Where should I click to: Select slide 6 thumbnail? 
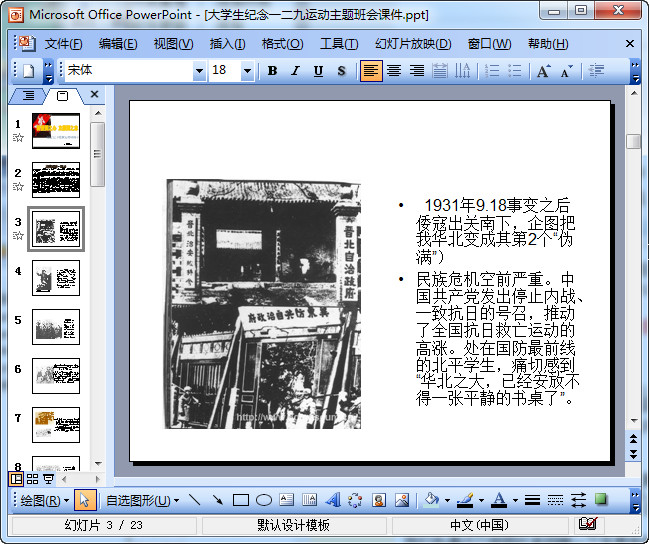coord(56,376)
